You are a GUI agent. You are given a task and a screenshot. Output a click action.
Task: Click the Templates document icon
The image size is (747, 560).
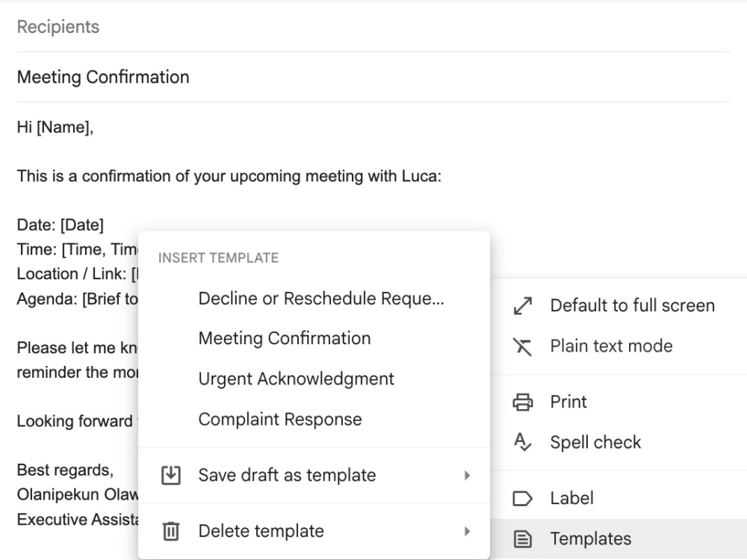pyautogui.click(x=523, y=539)
